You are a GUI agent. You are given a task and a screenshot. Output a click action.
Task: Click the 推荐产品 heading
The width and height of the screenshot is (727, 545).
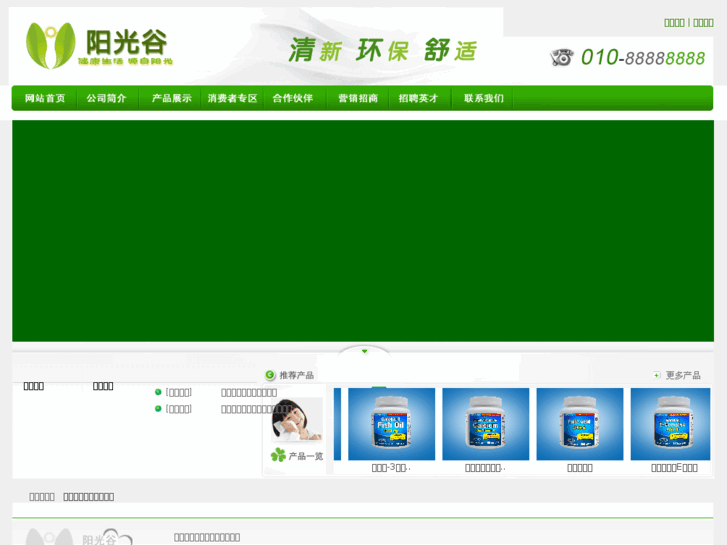296,375
